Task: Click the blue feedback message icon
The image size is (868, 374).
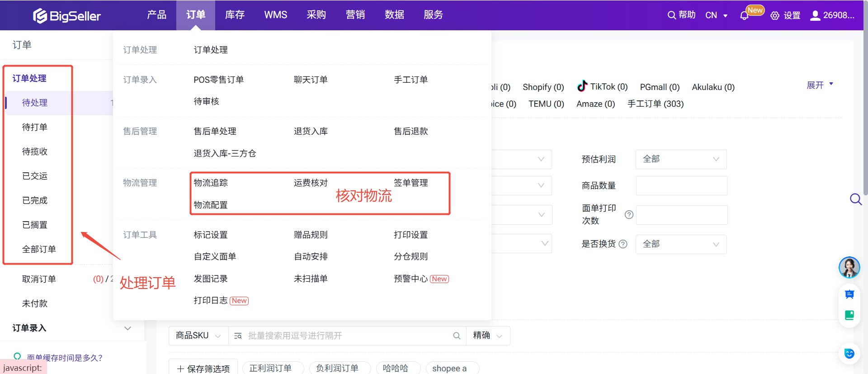Action: click(849, 295)
